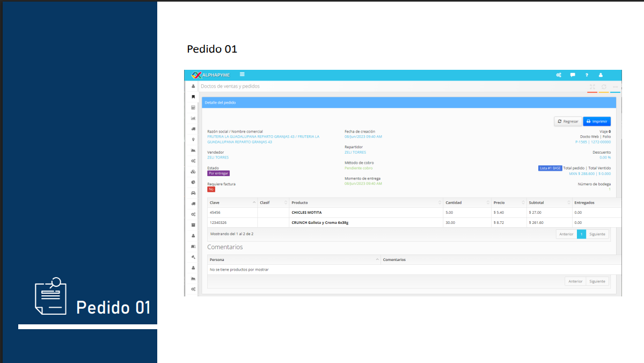
Task: Click the car icon in left sidebar
Action: (193, 193)
